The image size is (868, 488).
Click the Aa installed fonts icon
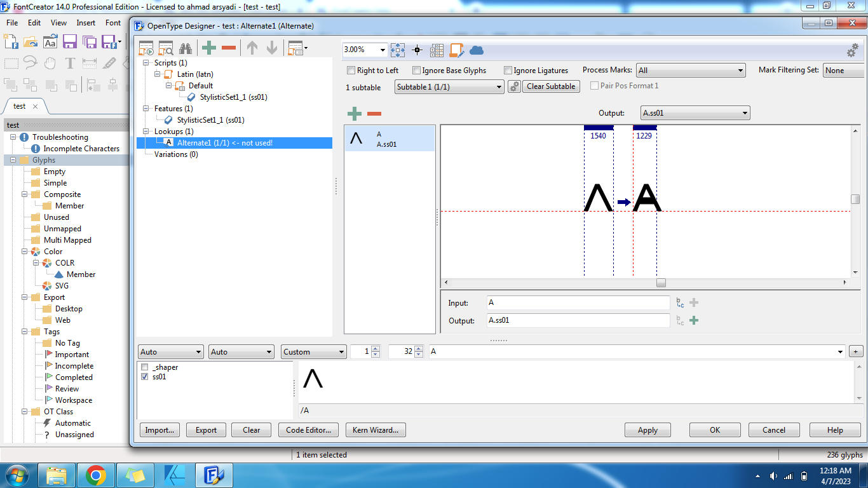tap(50, 42)
